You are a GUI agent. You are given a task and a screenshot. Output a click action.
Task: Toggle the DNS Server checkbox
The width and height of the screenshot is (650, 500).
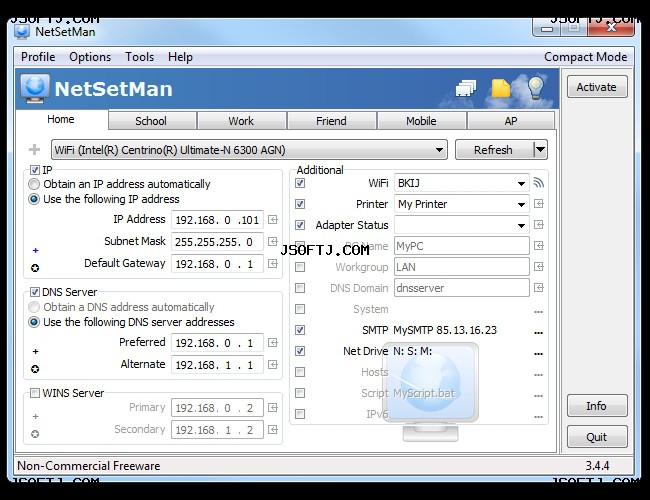point(35,292)
